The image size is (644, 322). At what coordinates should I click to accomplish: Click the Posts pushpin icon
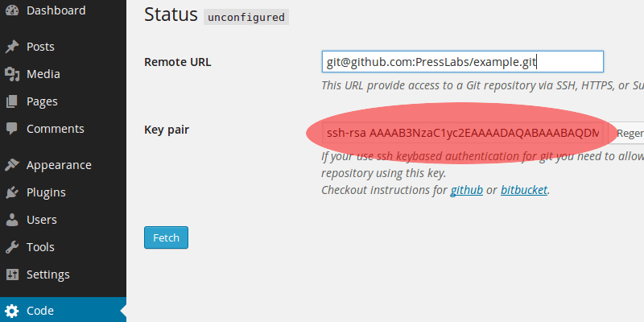tap(12, 47)
